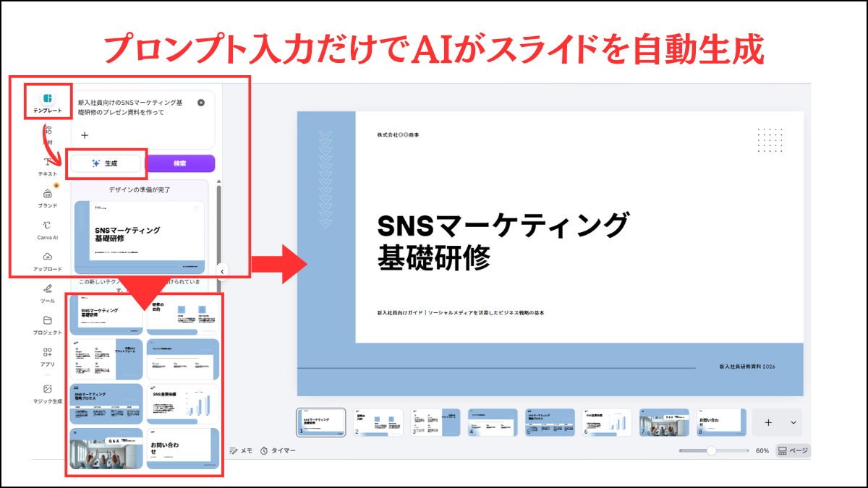The height and width of the screenshot is (488, 868).
Task: Click the zoom slider handle
Action: tap(711, 450)
